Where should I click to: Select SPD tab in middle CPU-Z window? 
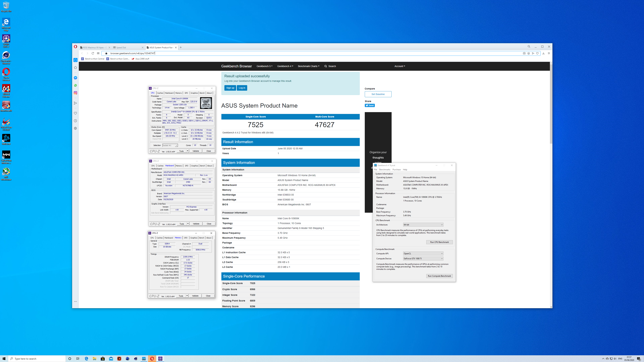[186, 166]
